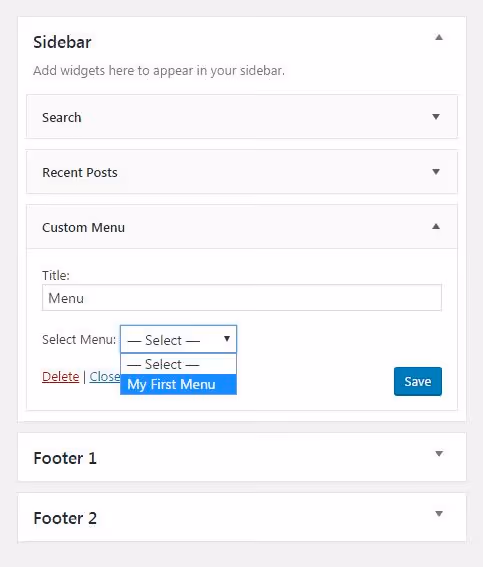Viewport: 483px width, 567px height.
Task: Click the Select Menu combo box
Action: pos(178,339)
